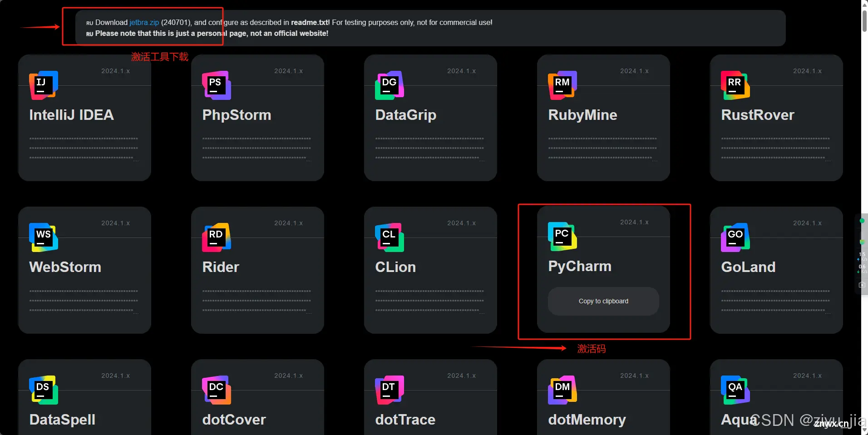This screenshot has height=435, width=868.
Task: Click the 'readme.txt' bold text in notice
Action: coord(311,22)
